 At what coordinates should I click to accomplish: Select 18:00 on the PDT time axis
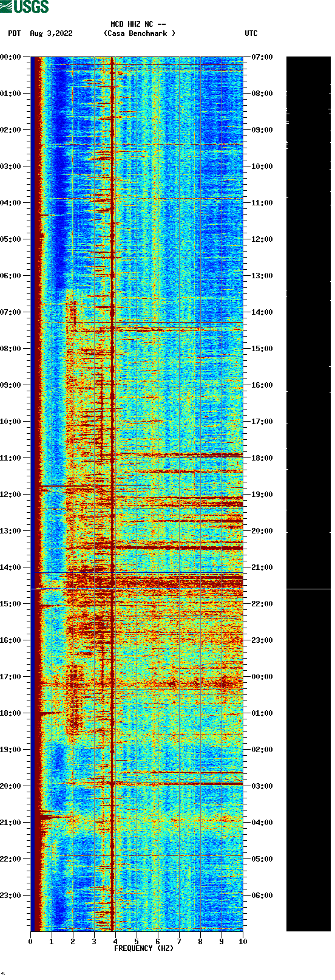pos(10,713)
